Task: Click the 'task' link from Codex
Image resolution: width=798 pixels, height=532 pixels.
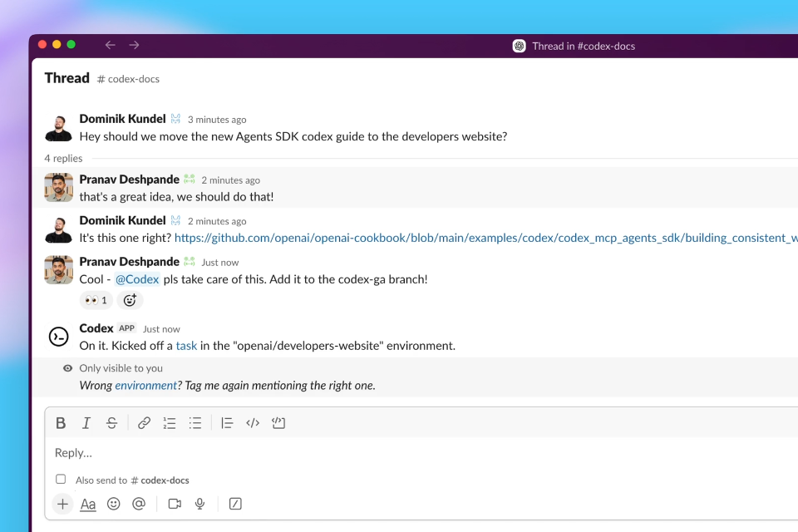Action: [x=186, y=346]
